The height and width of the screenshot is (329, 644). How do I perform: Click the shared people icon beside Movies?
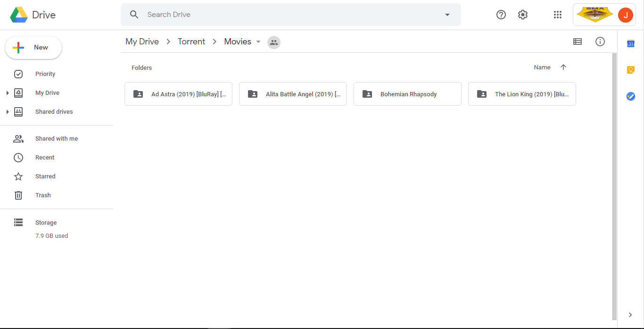coord(274,42)
